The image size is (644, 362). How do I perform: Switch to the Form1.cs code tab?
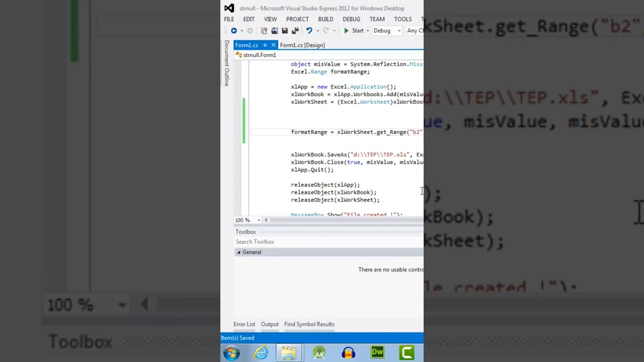click(x=247, y=45)
